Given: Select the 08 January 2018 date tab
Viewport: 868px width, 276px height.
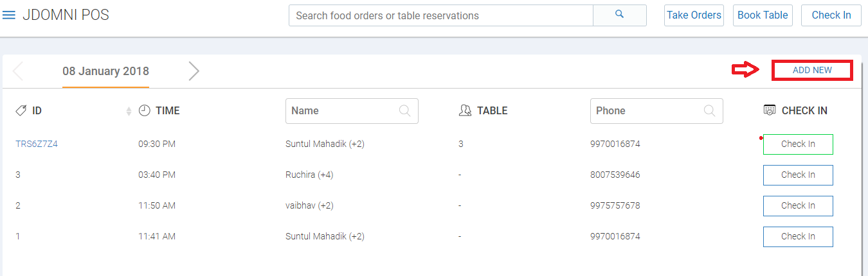Looking at the screenshot, I should [x=105, y=71].
